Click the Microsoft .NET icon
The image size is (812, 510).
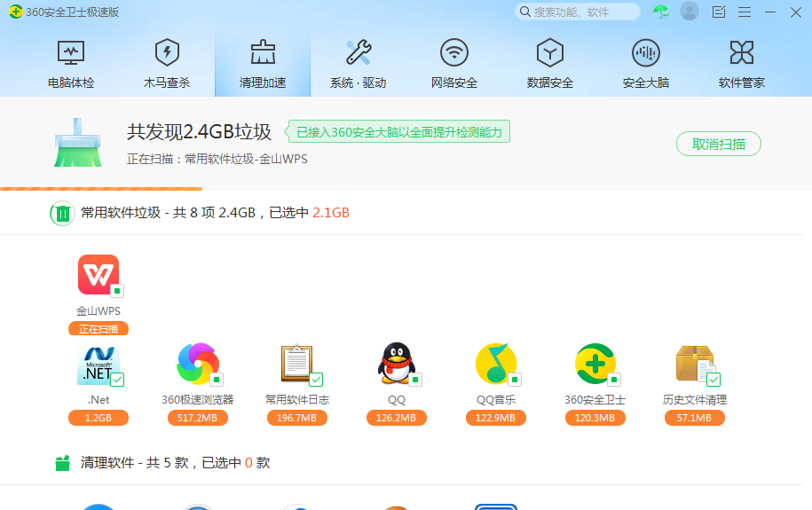coord(99,364)
